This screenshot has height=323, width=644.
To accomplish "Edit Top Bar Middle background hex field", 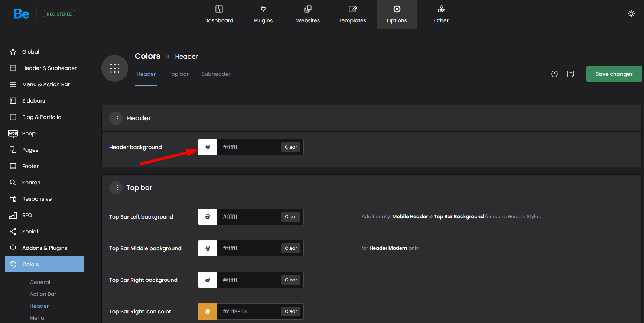I will tap(248, 248).
